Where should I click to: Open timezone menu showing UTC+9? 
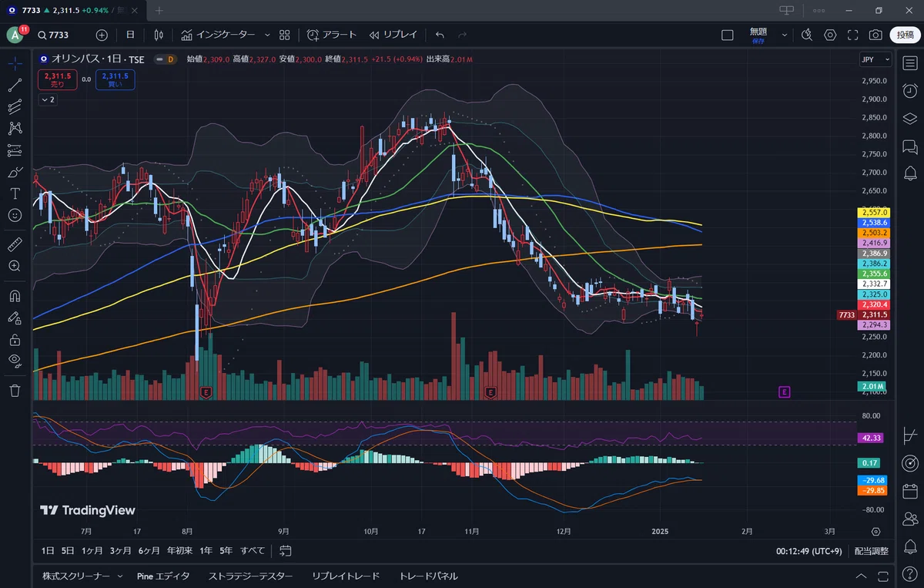click(x=809, y=551)
